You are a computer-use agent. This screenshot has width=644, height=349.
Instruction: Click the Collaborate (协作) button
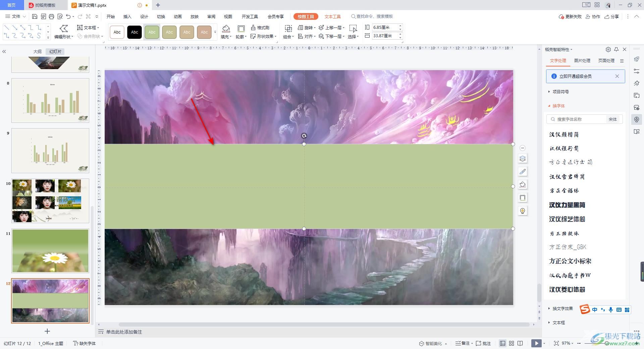(593, 16)
